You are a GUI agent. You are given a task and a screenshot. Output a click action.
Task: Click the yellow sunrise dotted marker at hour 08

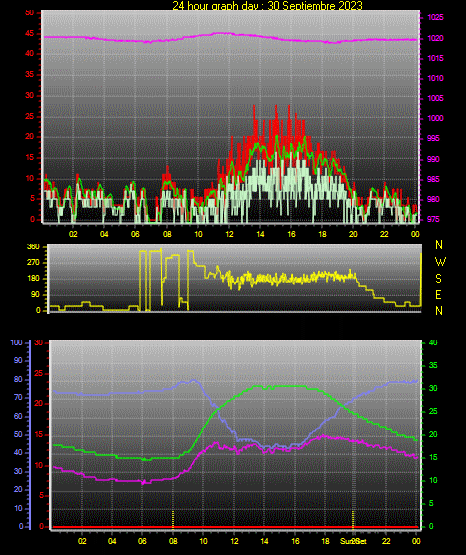click(x=173, y=519)
